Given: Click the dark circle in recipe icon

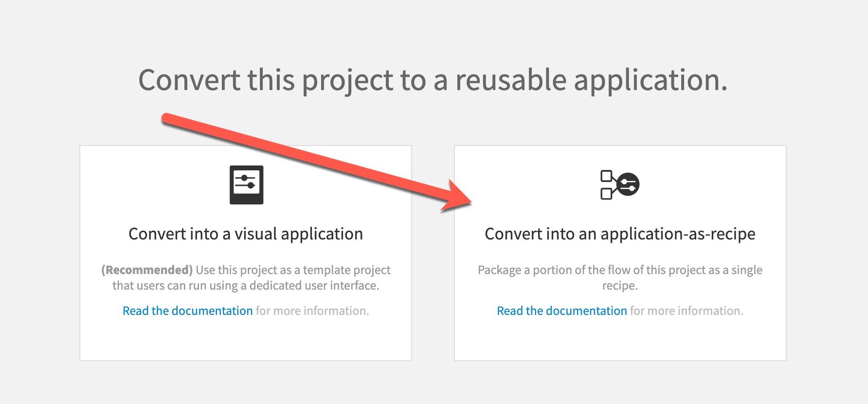Looking at the screenshot, I should coord(628,184).
